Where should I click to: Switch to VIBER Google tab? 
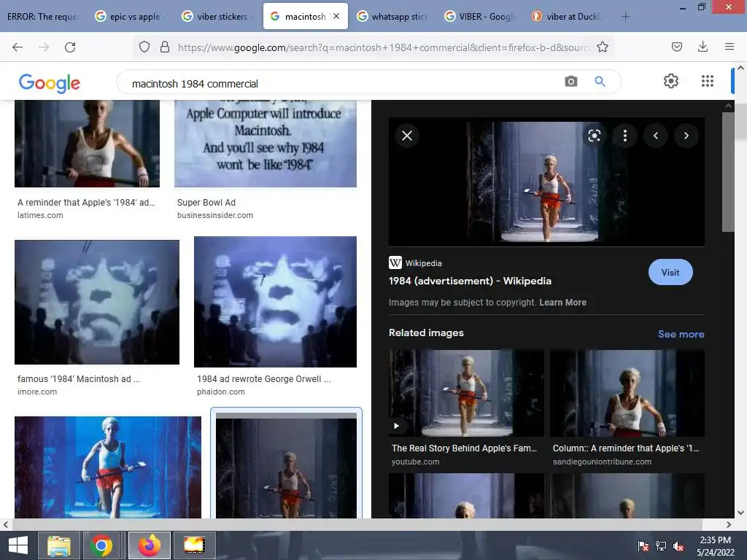(x=480, y=16)
